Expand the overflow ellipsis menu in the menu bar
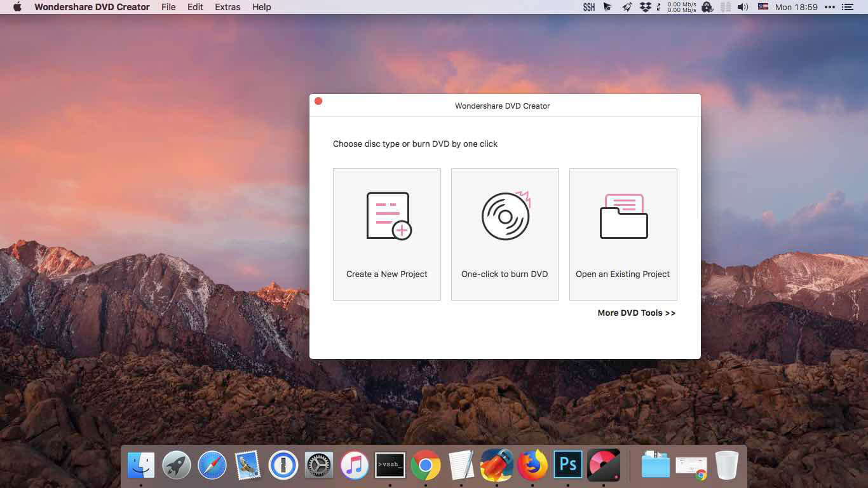The width and height of the screenshot is (868, 488). tap(829, 7)
